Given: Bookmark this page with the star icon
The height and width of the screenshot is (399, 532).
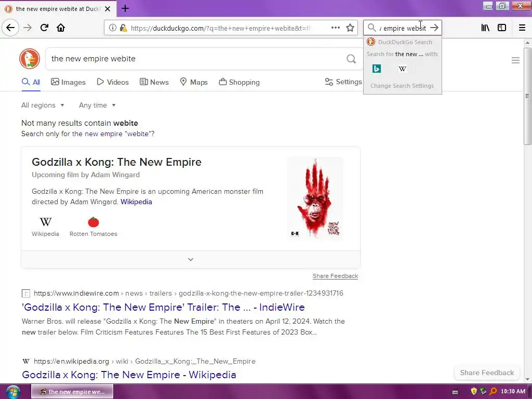Looking at the screenshot, I should (350, 28).
